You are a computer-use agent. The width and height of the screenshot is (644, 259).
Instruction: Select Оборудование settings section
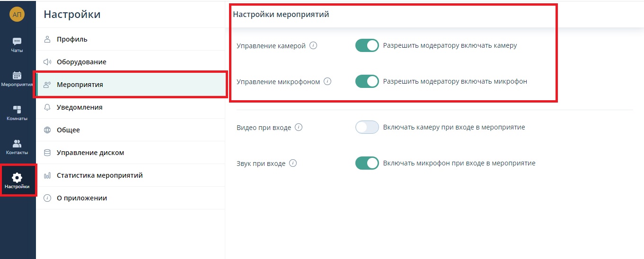coord(131,62)
